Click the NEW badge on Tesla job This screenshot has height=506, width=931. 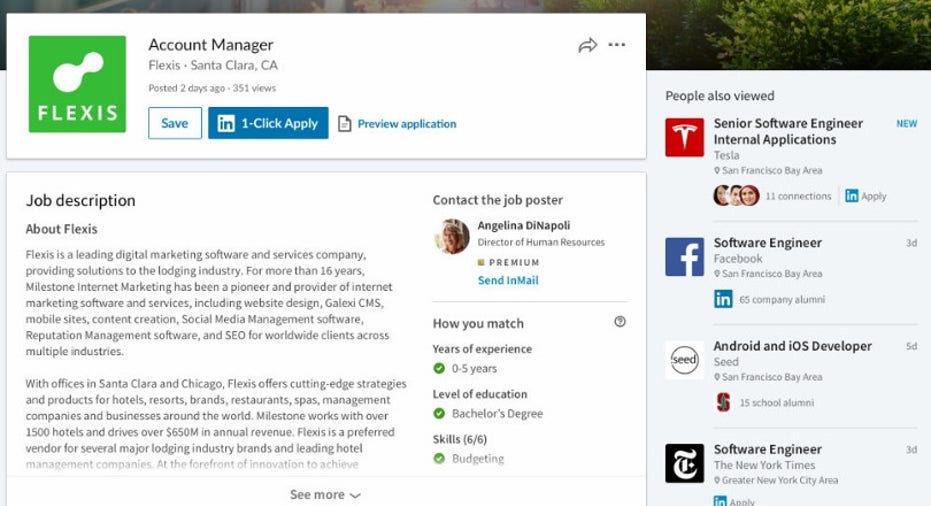pyautogui.click(x=907, y=124)
